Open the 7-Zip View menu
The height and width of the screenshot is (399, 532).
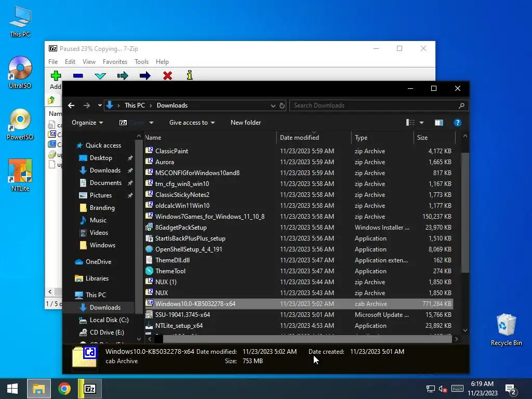point(89,62)
